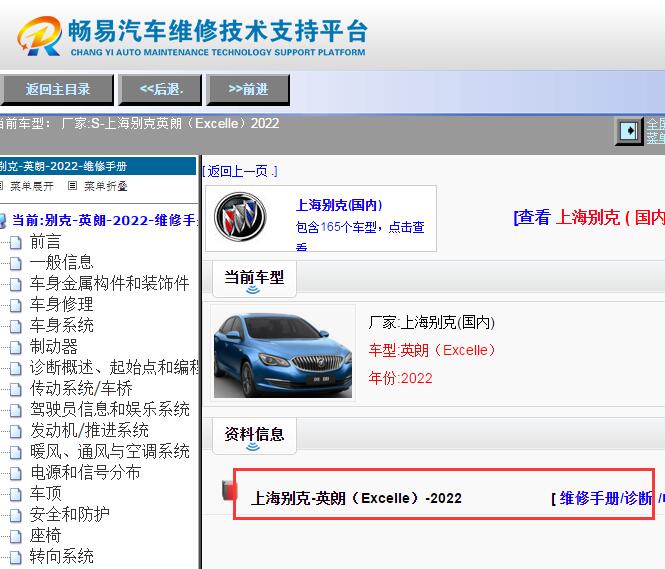The height and width of the screenshot is (569, 665).
Task: Click the page icon next to 车顶
Action: (x=16, y=495)
